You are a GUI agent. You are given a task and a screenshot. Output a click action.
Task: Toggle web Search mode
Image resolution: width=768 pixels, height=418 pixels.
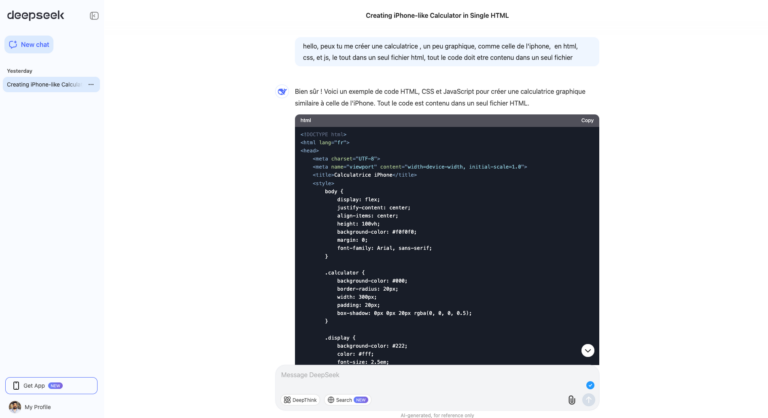point(347,400)
